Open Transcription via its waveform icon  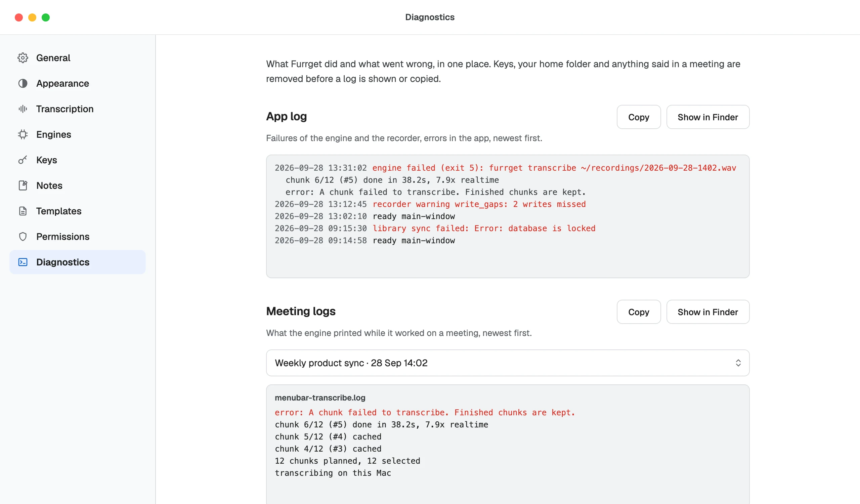pos(23,109)
